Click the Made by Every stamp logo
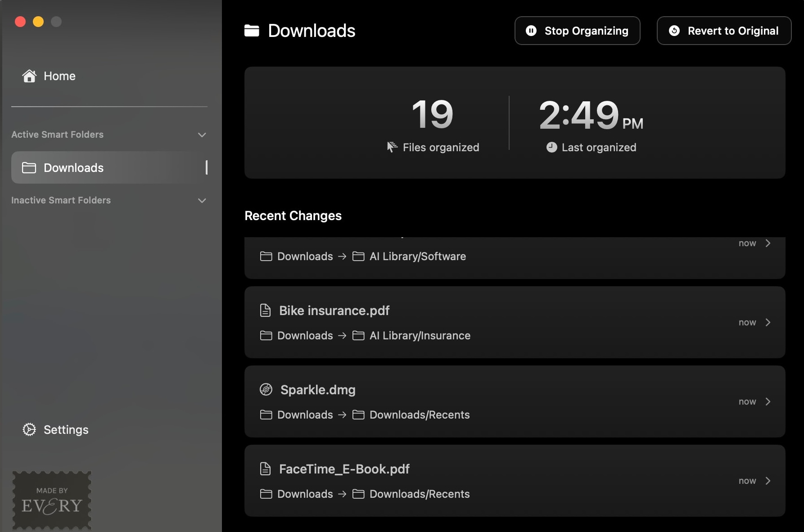 click(52, 500)
